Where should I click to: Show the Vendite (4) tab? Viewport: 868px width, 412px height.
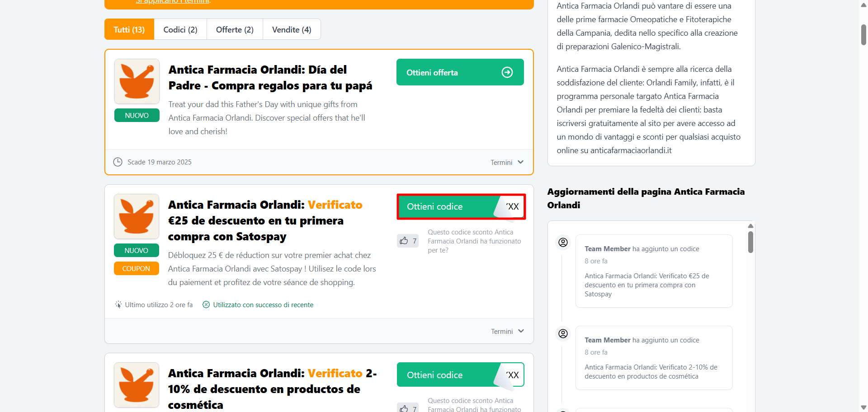(292, 29)
